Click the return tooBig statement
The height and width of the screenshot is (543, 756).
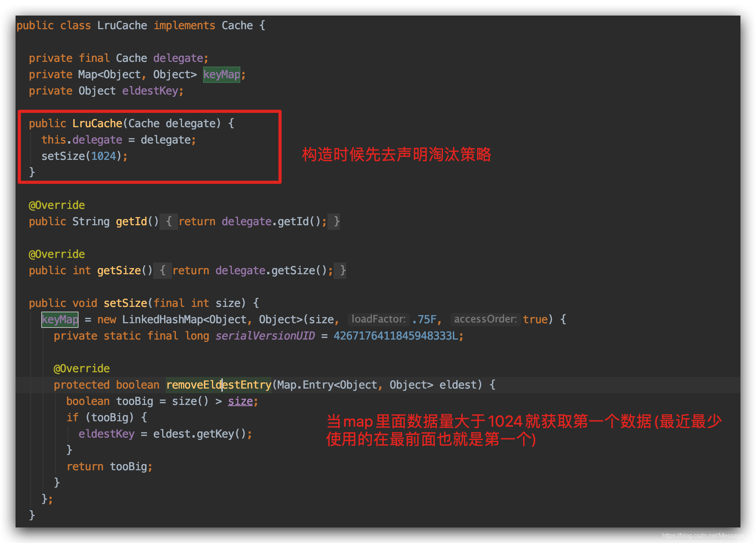click(x=109, y=467)
